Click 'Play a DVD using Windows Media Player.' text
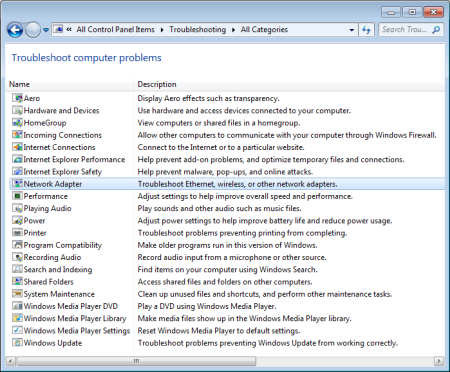 tap(207, 306)
